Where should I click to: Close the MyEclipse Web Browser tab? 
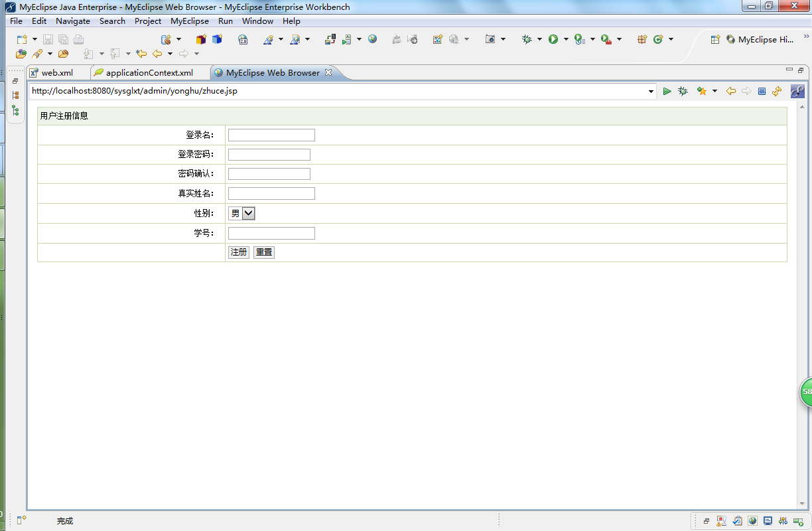click(328, 72)
